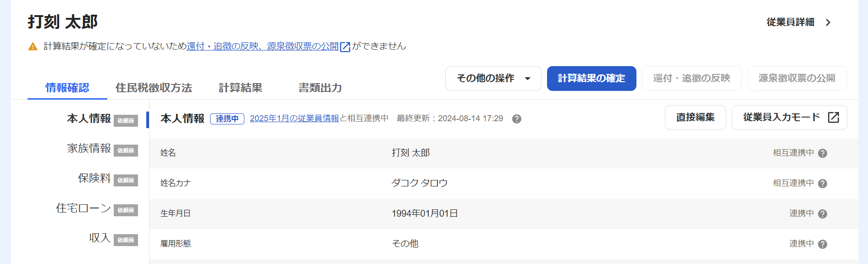Select 家族情報 in side menu
The image size is (868, 264).
click(x=89, y=148)
